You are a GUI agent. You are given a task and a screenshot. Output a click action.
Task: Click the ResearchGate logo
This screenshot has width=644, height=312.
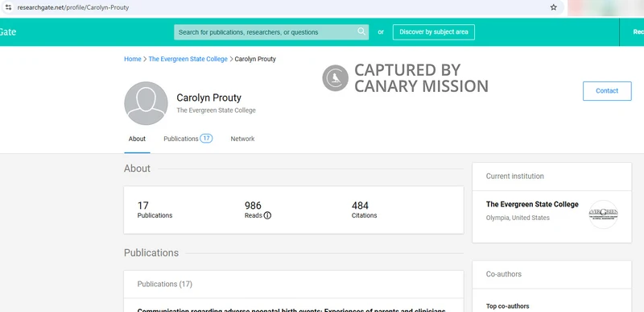(x=8, y=32)
